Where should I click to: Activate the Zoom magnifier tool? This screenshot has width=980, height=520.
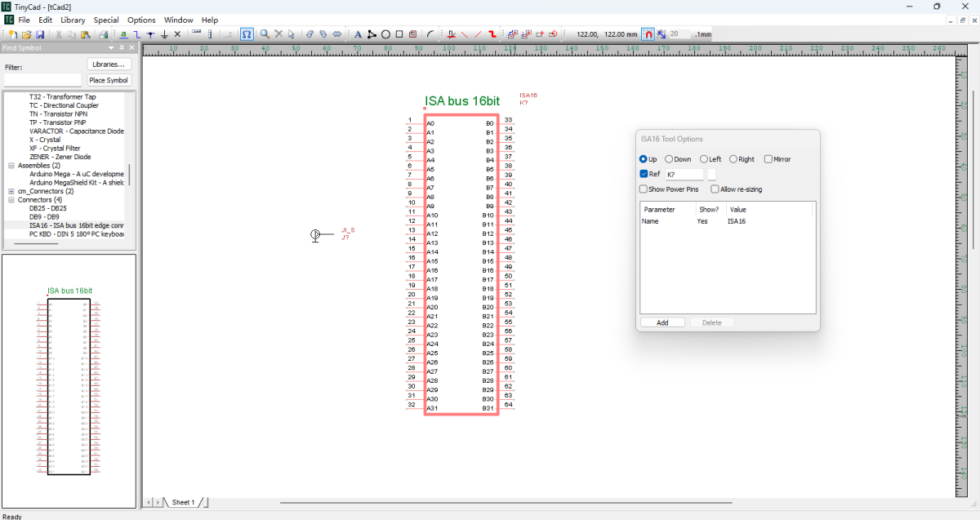click(x=265, y=33)
